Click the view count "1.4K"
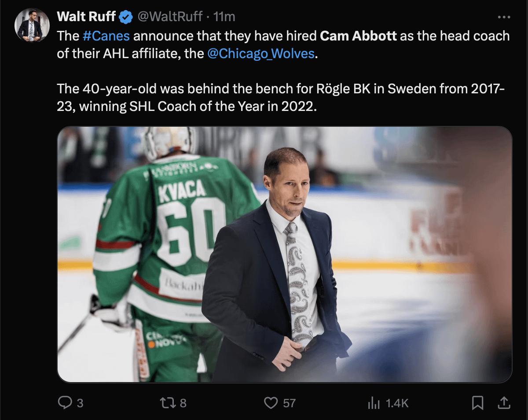Image resolution: width=528 pixels, height=420 pixels. [x=397, y=403]
